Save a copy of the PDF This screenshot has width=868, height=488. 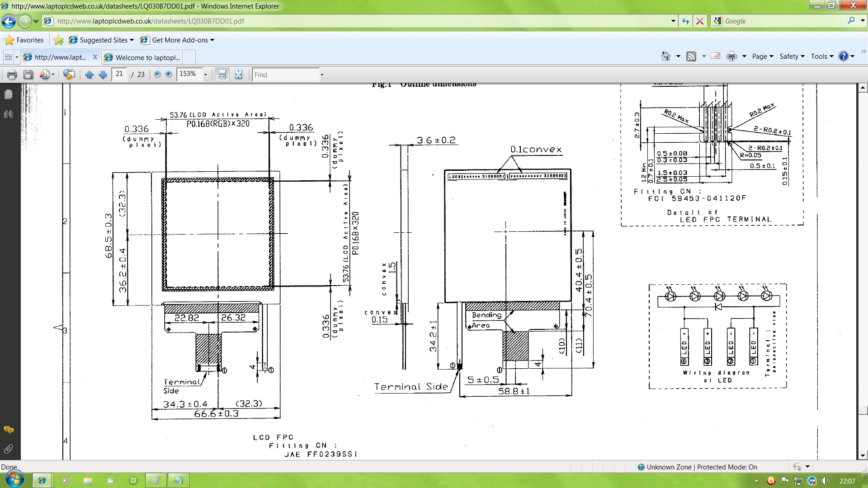28,75
